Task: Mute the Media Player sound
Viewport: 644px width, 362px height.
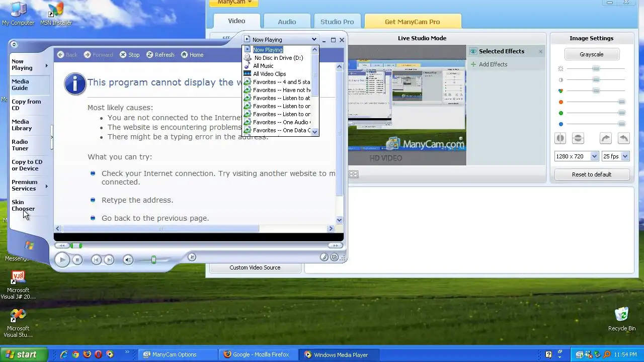Action: pyautogui.click(x=128, y=259)
